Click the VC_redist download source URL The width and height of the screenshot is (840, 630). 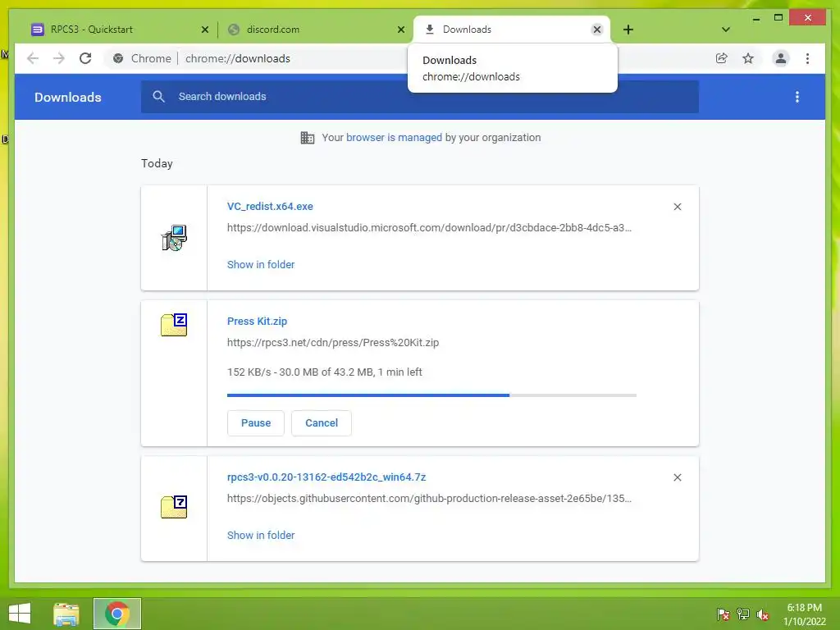pyautogui.click(x=429, y=228)
